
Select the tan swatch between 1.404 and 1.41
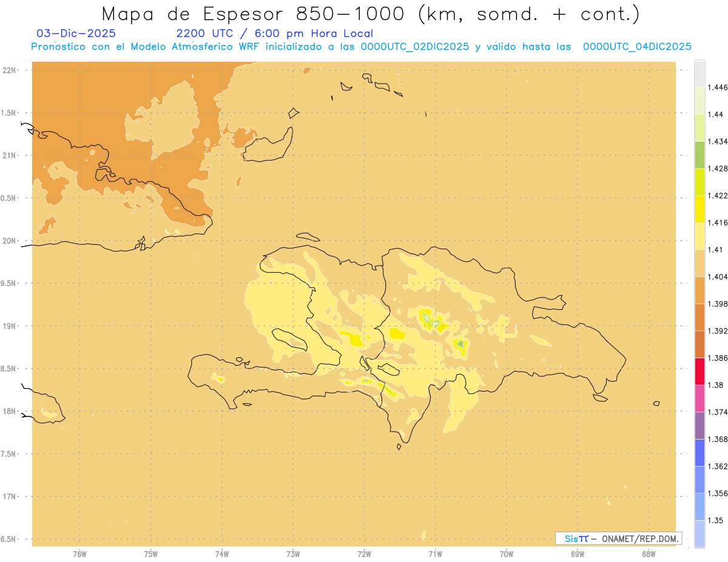699,263
